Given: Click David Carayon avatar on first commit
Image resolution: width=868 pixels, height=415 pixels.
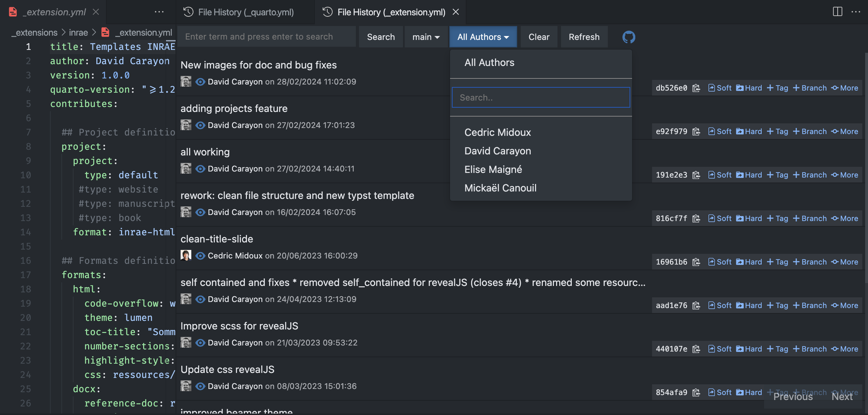Looking at the screenshot, I should tap(186, 82).
